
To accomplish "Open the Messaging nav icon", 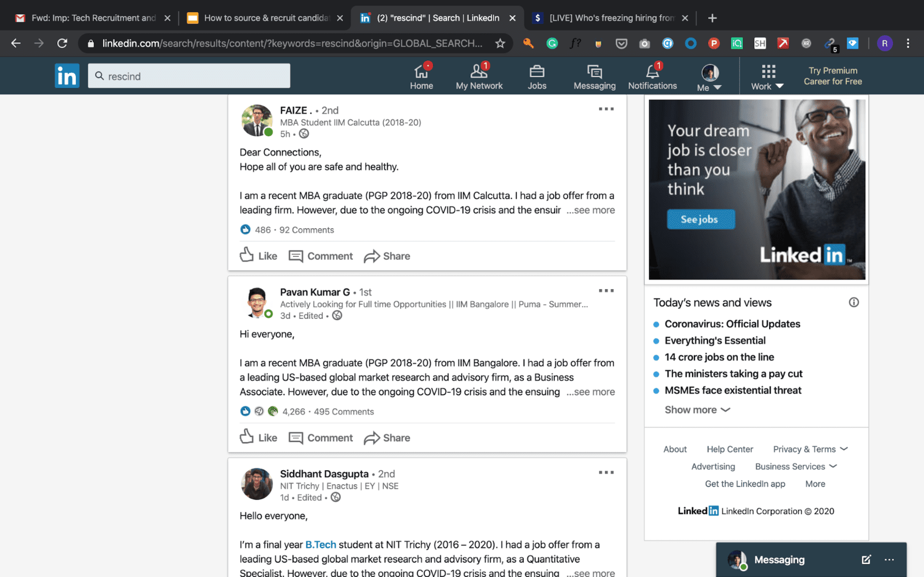I will pyautogui.click(x=594, y=76).
